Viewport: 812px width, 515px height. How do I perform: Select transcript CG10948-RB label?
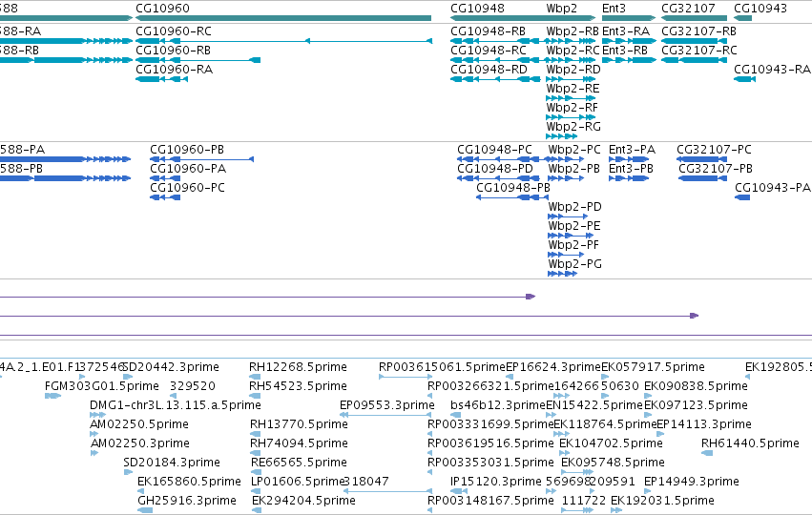point(488,31)
